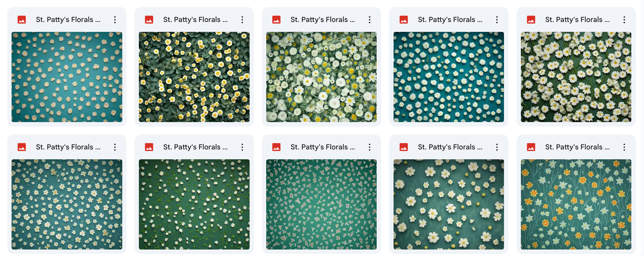
Task: Open thumbnail of dense white and yellow blossoms
Action: [321, 77]
